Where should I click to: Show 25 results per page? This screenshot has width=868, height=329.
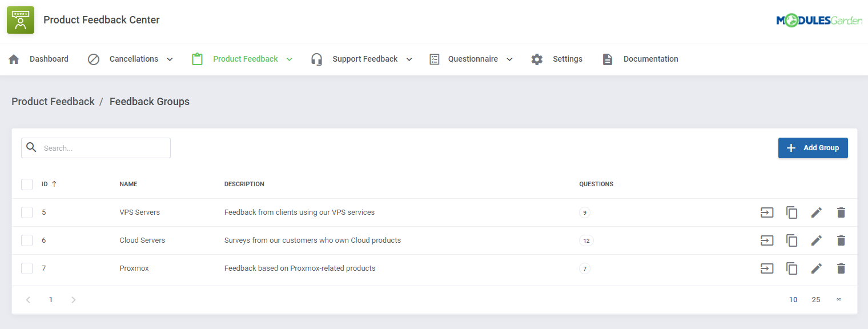(x=815, y=299)
